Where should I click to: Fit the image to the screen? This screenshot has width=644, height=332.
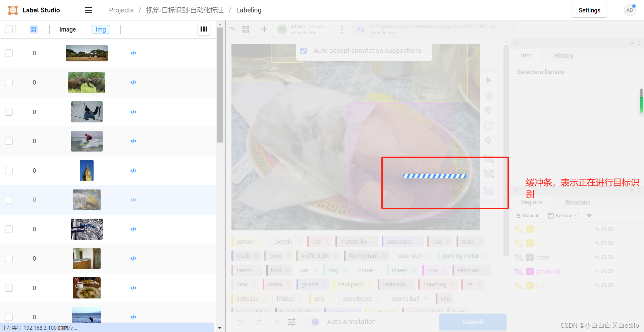pos(489,126)
